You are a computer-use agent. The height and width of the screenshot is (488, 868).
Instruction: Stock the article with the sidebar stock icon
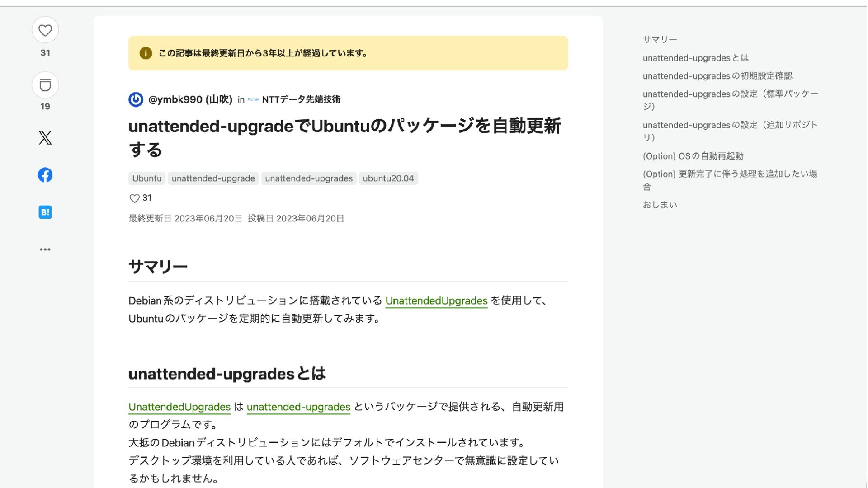tap(45, 85)
